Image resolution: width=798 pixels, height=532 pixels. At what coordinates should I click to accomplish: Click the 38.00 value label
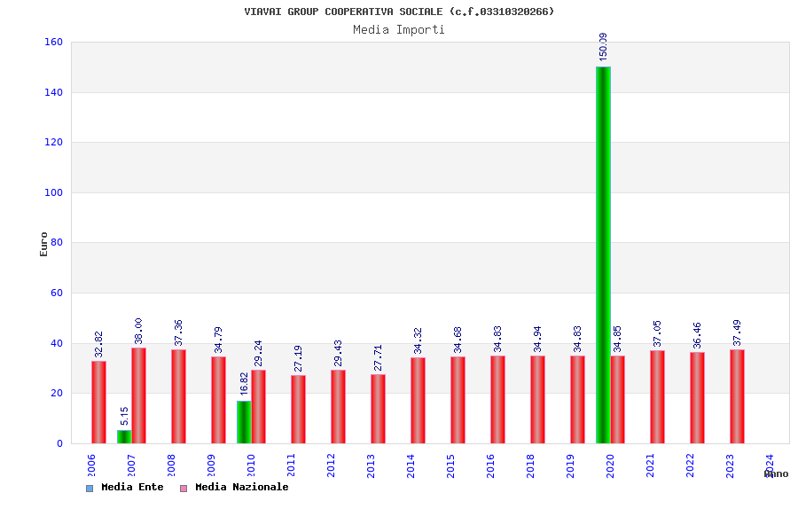pos(138,331)
